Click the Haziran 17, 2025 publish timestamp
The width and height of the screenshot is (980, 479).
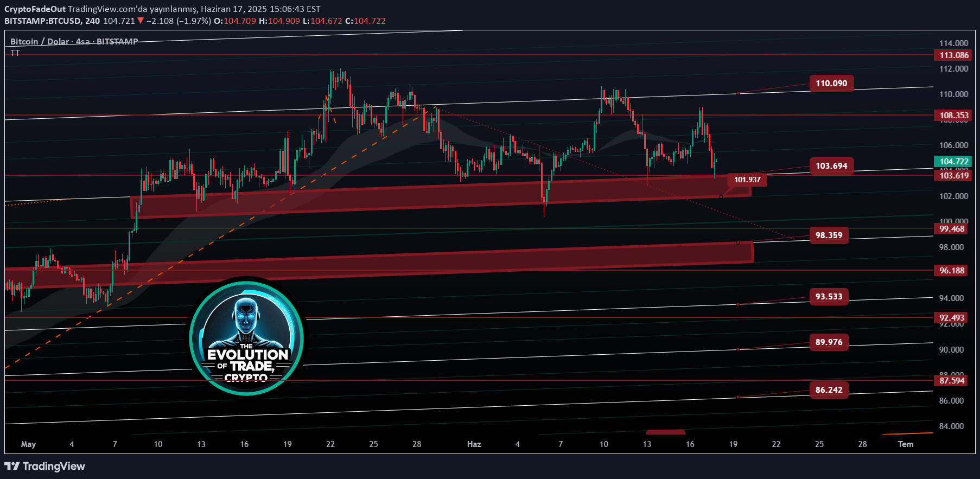260,9
